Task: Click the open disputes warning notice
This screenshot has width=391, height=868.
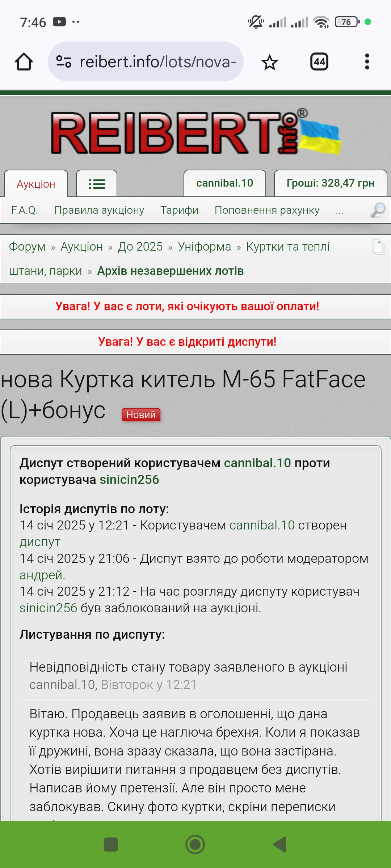Action: [187, 342]
